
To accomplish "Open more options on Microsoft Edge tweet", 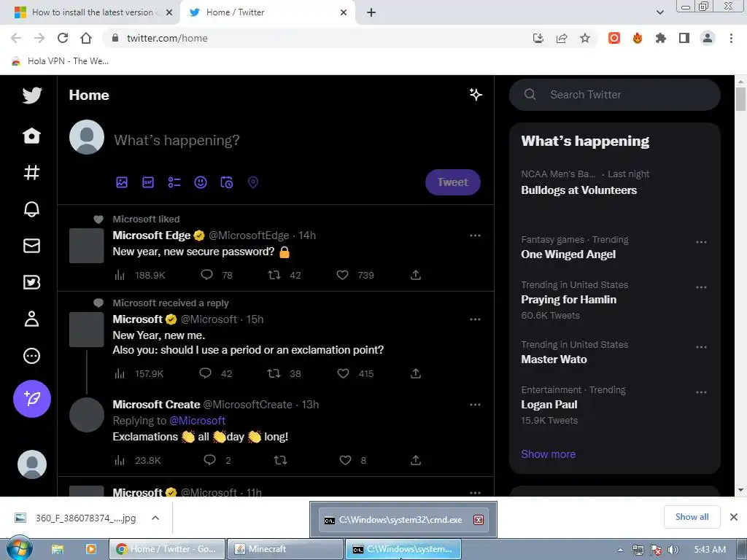I will [475, 236].
